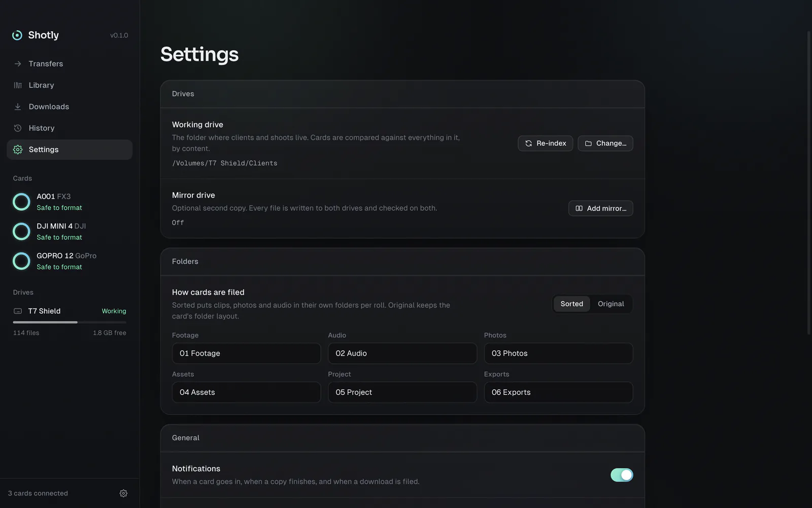
Task: Turn off the Notifications toggle
Action: pyautogui.click(x=622, y=475)
